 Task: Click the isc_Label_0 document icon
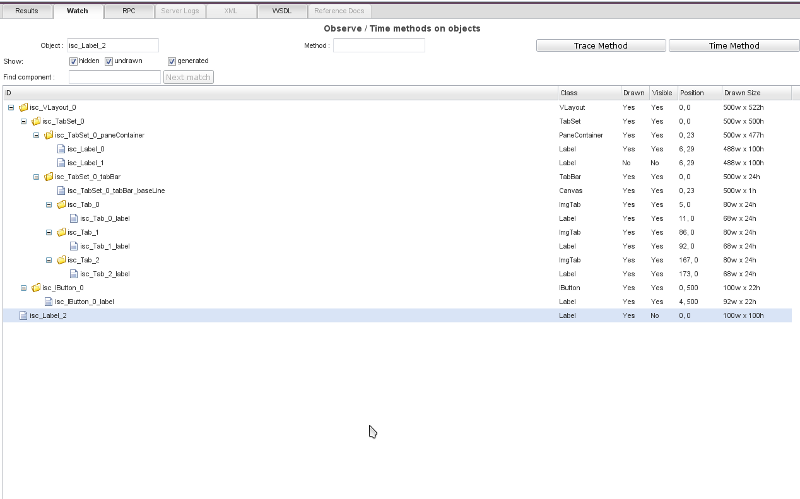(61, 149)
